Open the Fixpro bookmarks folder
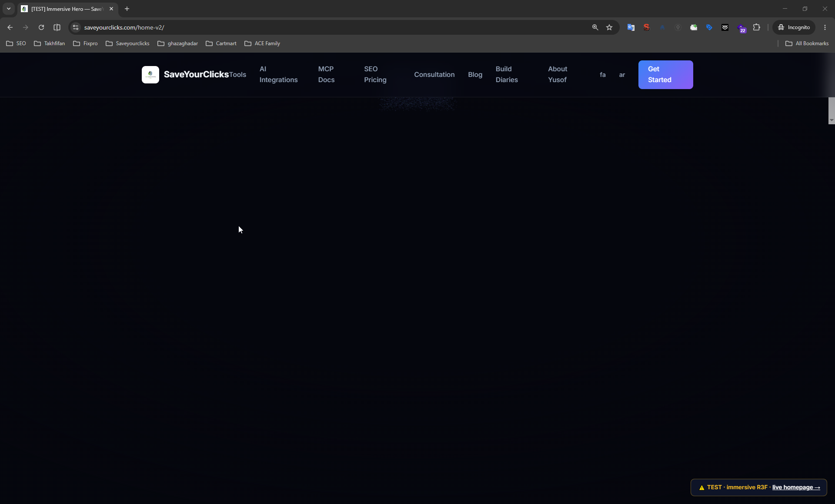835x504 pixels. tap(85, 43)
